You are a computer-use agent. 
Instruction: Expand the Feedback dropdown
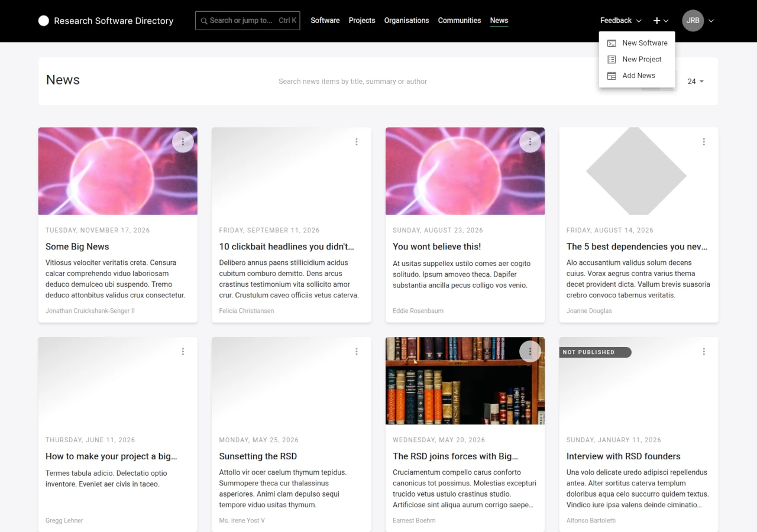(620, 21)
